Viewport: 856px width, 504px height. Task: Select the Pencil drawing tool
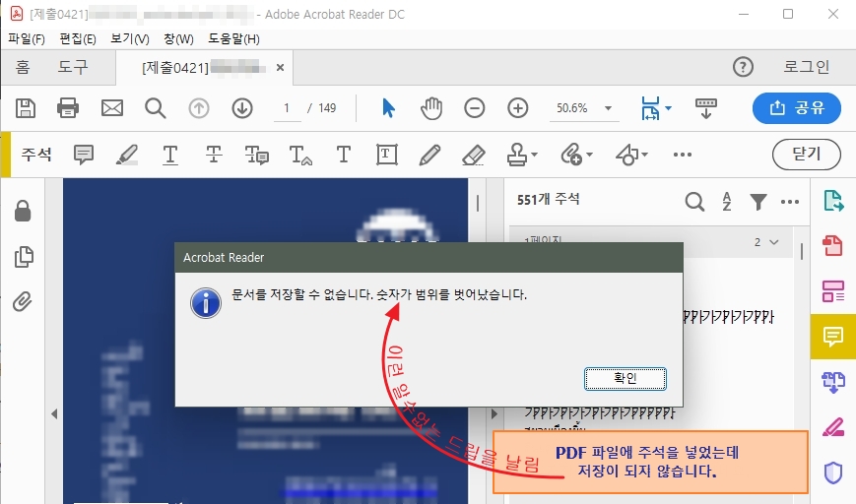click(x=429, y=155)
